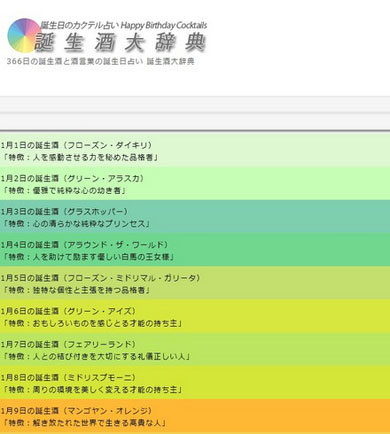Click the 礼儀正しい人 description line
The width and height of the screenshot is (390, 434).
click(x=96, y=356)
